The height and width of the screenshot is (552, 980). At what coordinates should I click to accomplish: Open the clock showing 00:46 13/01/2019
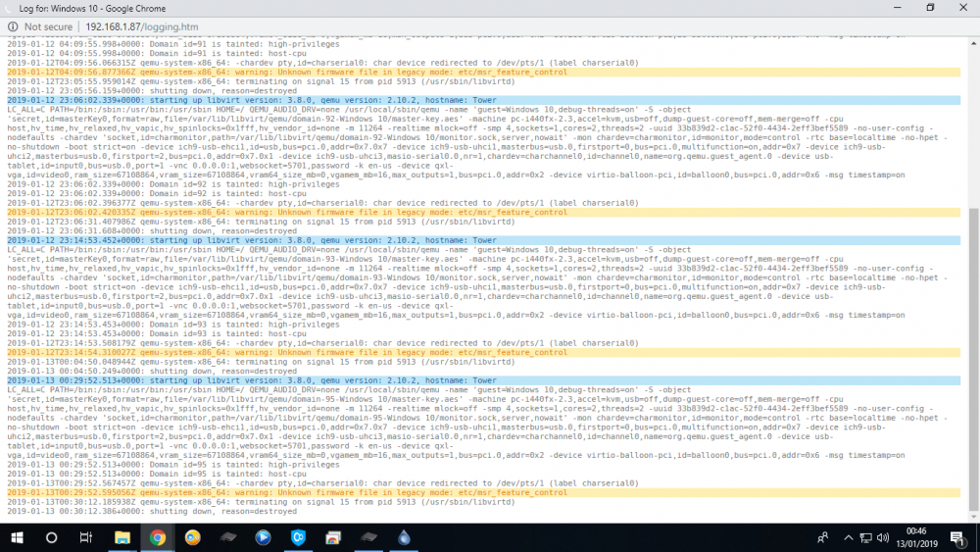[916, 537]
